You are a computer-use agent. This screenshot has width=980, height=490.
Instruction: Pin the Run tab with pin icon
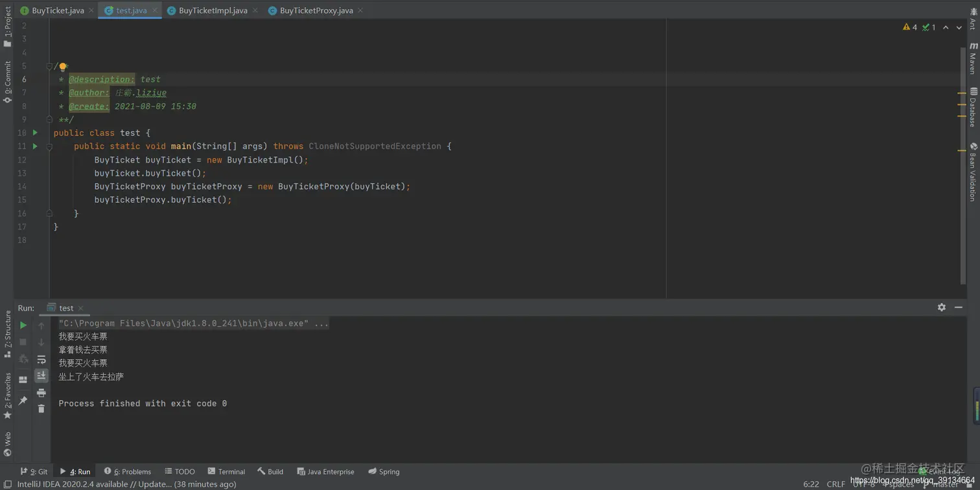tap(23, 401)
